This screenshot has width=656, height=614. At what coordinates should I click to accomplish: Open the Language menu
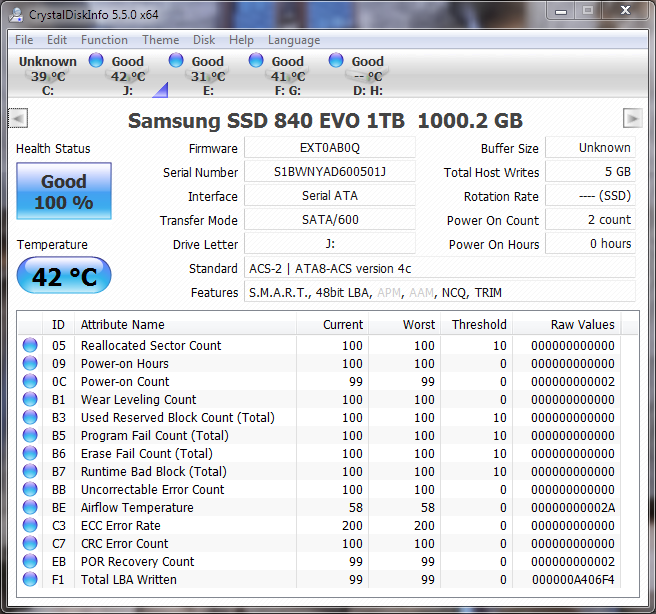(x=294, y=40)
